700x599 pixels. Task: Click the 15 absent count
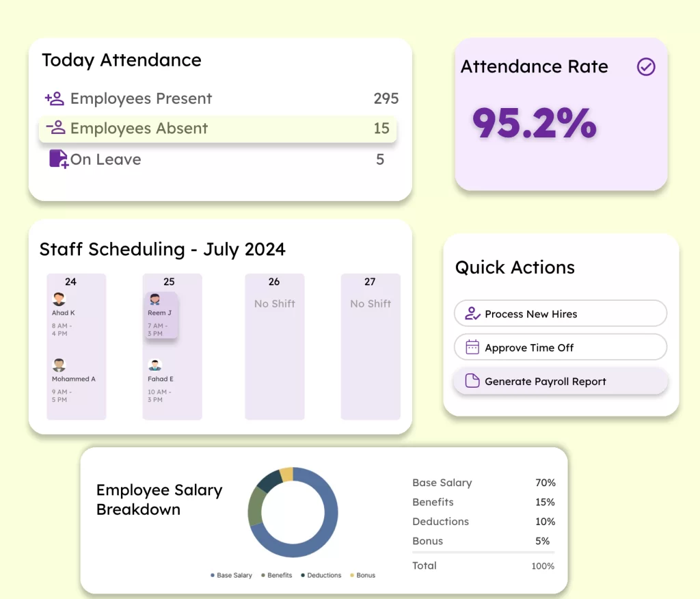pyautogui.click(x=381, y=128)
